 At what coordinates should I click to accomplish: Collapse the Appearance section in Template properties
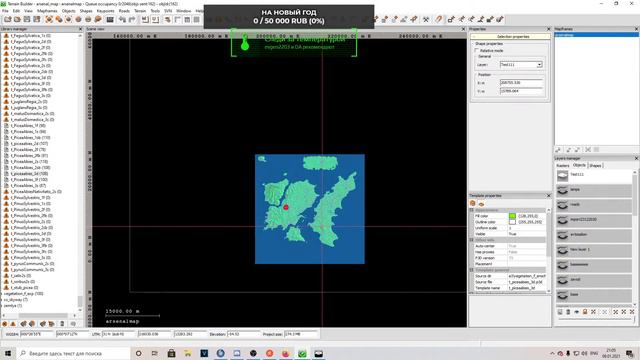click(471, 210)
